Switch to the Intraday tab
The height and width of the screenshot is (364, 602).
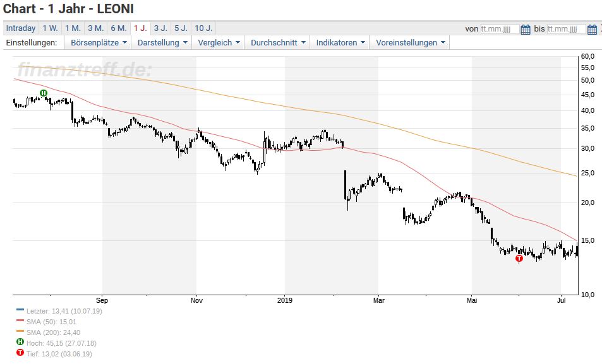point(21,28)
